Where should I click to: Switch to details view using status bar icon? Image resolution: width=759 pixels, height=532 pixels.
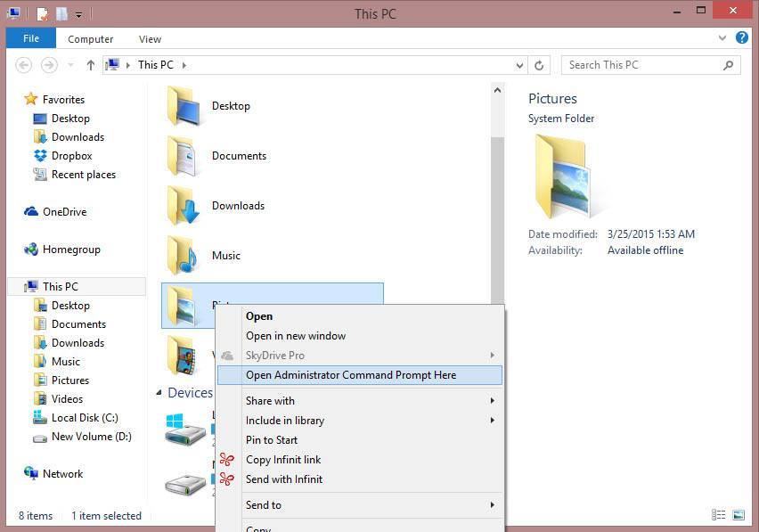click(x=718, y=515)
